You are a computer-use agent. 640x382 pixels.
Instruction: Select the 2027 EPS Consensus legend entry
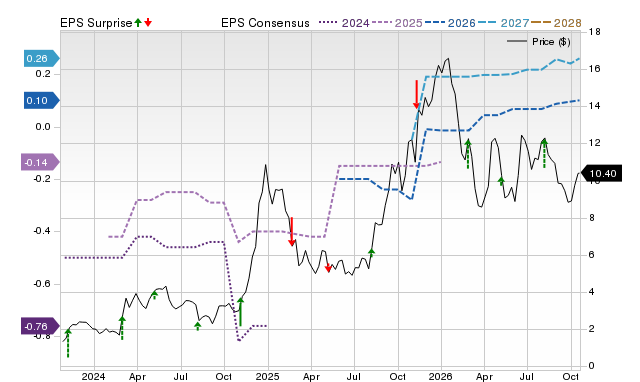click(x=503, y=23)
